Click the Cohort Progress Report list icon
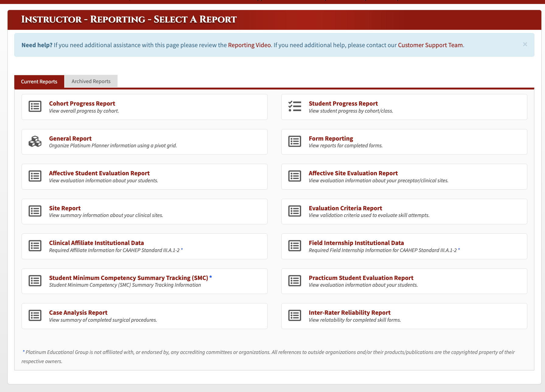Viewport: 545px width, 392px height. tap(35, 107)
